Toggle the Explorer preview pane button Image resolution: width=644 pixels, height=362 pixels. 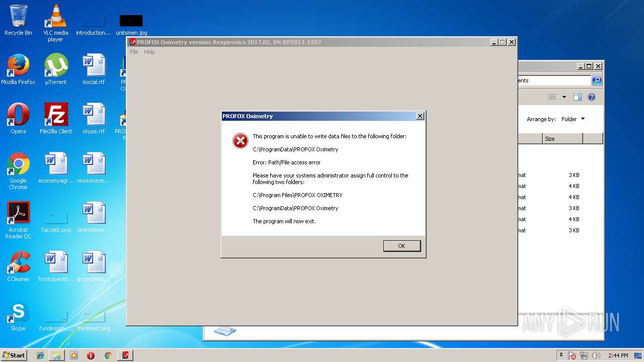click(578, 97)
